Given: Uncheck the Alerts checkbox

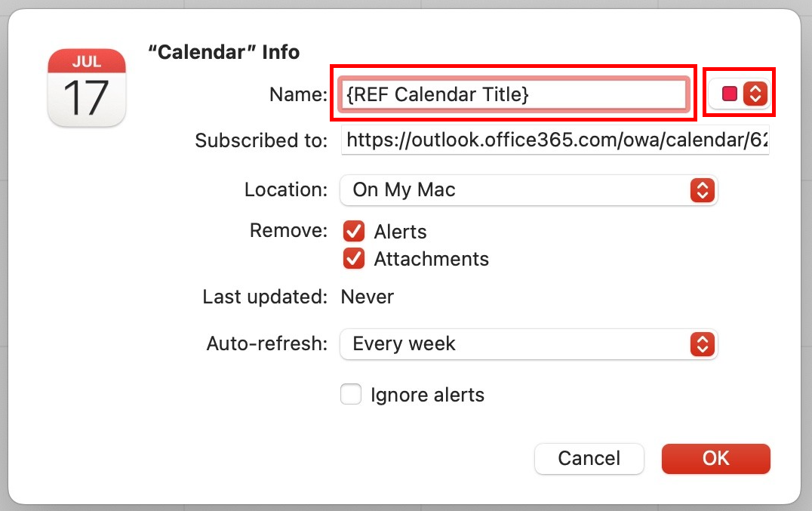Looking at the screenshot, I should click(353, 232).
